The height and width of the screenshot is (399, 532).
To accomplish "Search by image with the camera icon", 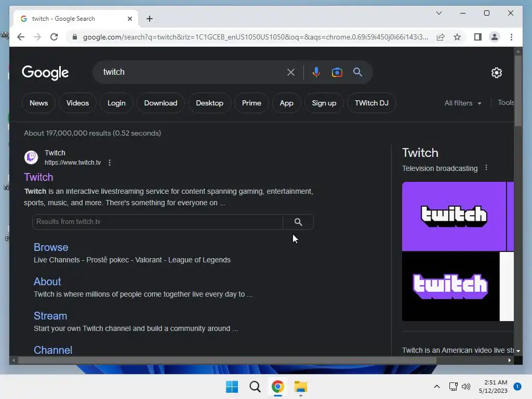I will point(337,72).
